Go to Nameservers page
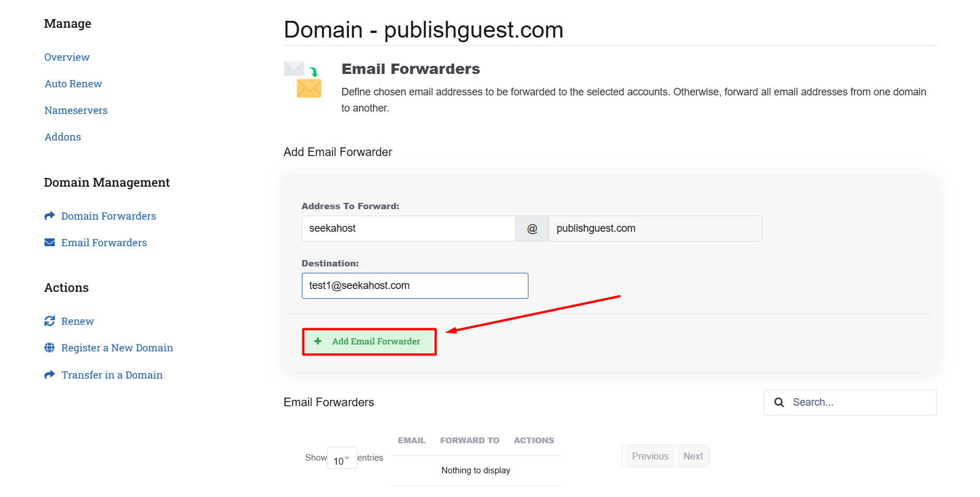The width and height of the screenshot is (980, 497). click(76, 110)
